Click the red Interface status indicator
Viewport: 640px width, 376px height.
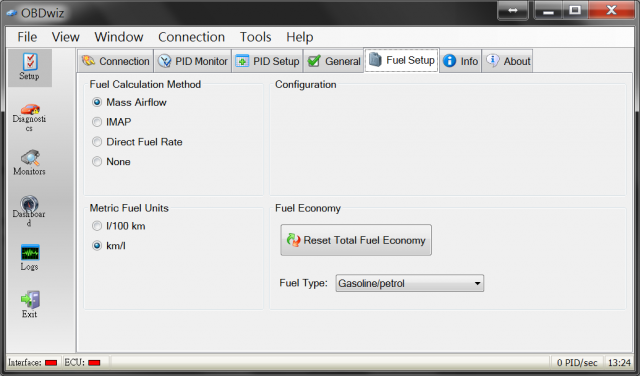click(x=51, y=363)
